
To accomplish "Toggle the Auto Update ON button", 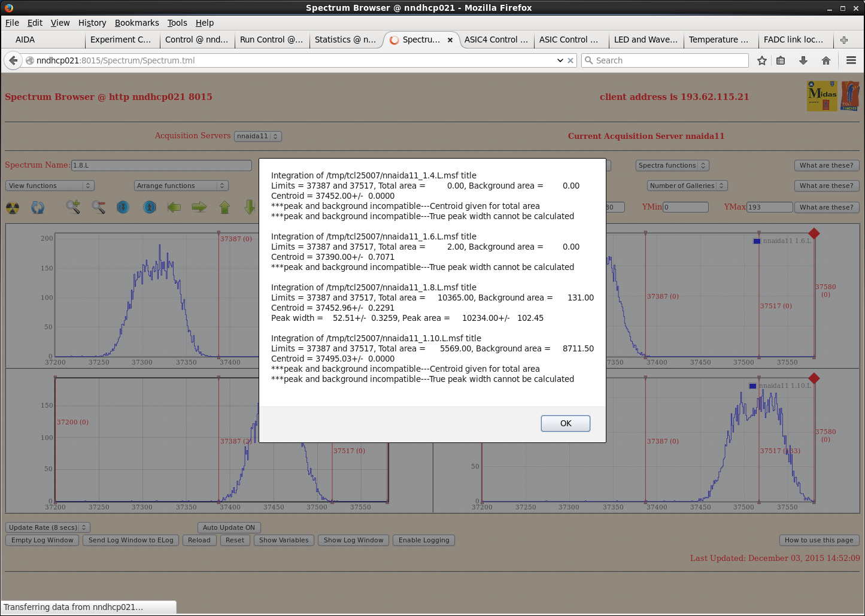I will 229,527.
